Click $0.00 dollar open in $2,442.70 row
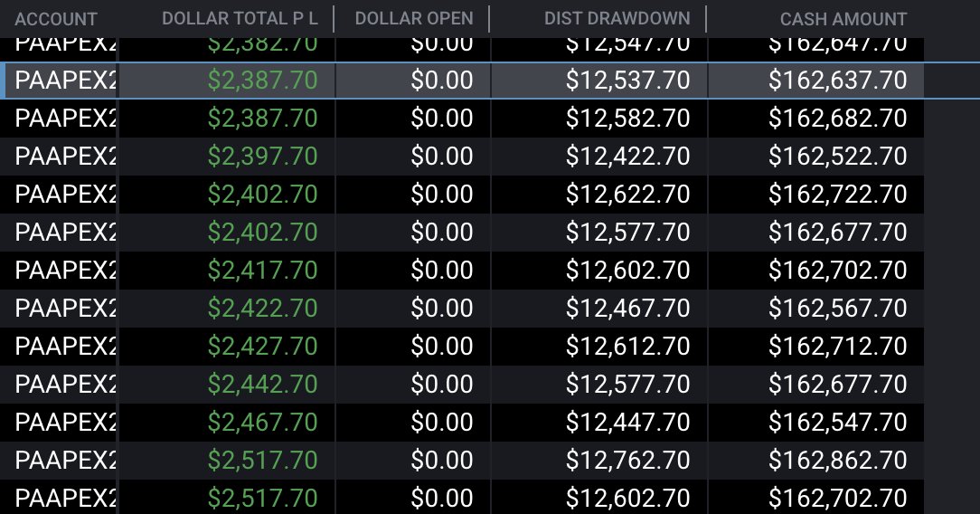Viewport: 980px width, 514px height. (x=442, y=385)
